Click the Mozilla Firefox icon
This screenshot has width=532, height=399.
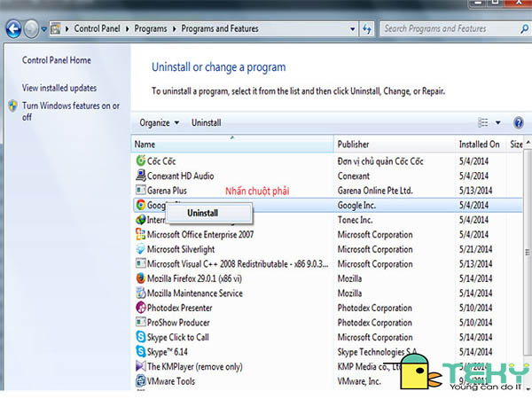click(x=140, y=278)
